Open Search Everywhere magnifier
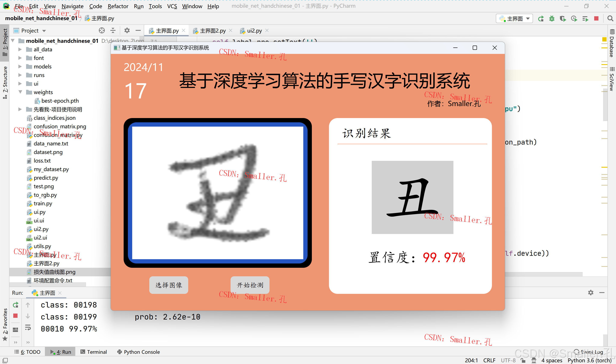This screenshot has width=616, height=364. (610, 18)
